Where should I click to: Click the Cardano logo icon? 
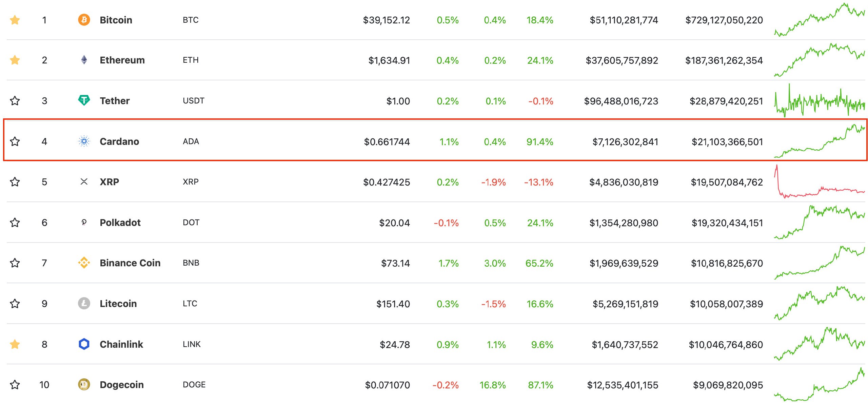coord(84,141)
